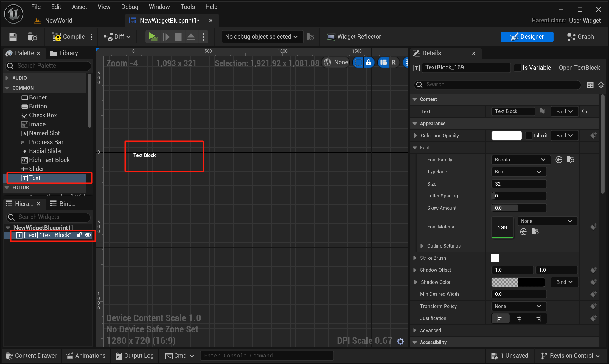The height and width of the screenshot is (364, 609).
Task: Switch to the Library tab
Action: point(64,53)
